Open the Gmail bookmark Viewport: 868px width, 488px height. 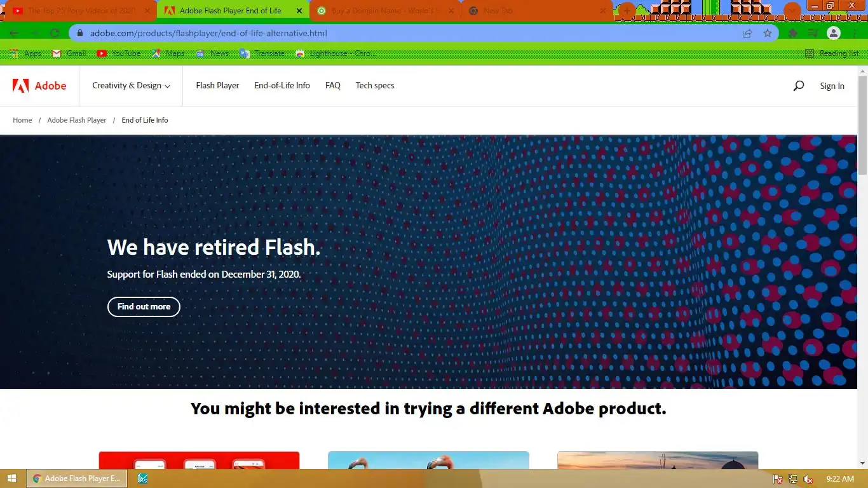(69, 53)
